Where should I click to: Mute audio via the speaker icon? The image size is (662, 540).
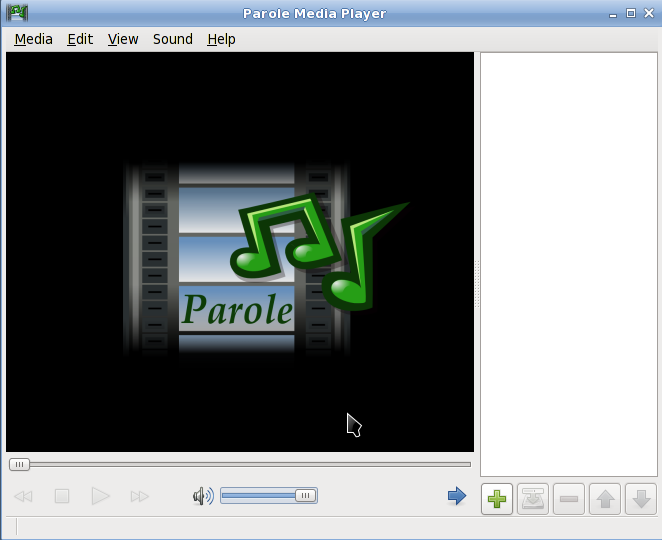[x=203, y=496]
